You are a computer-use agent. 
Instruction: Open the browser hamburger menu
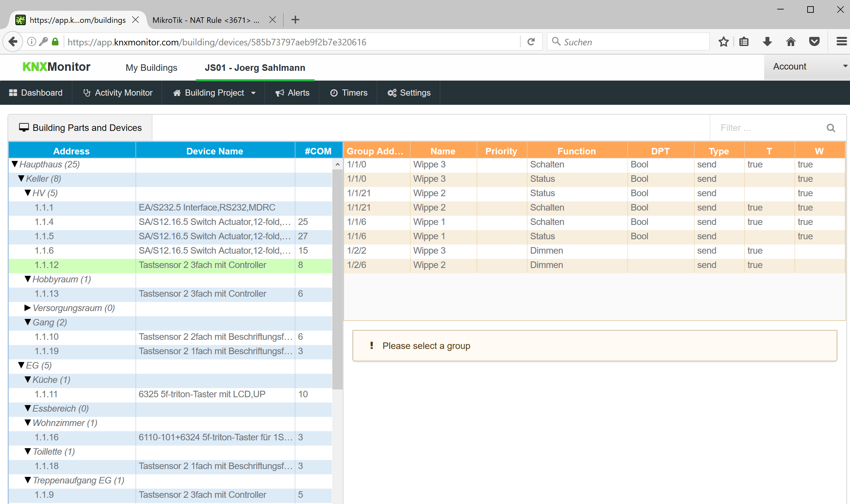(x=841, y=42)
